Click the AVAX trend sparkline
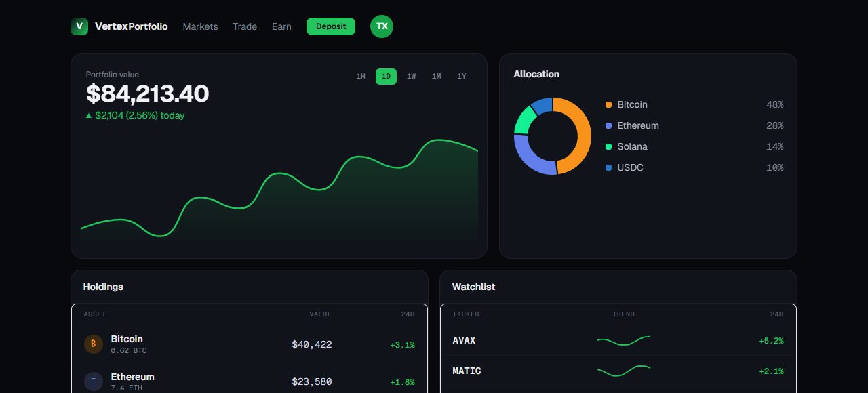This screenshot has height=393, width=868. [624, 341]
